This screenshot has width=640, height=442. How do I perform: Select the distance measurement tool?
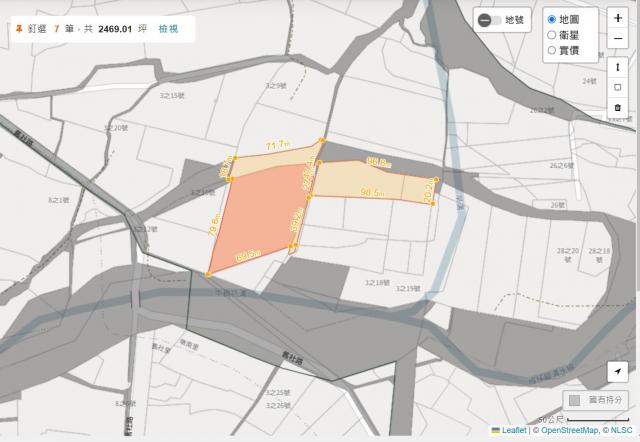tap(618, 66)
